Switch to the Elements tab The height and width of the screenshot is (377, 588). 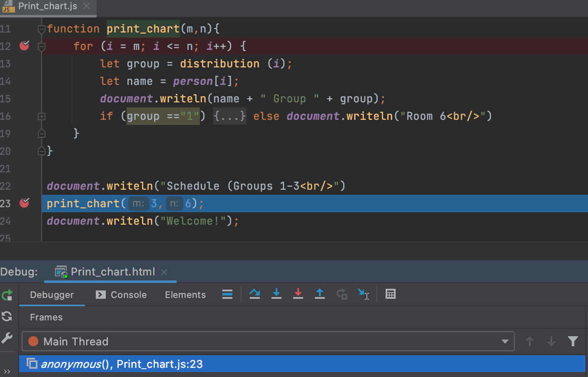pyautogui.click(x=185, y=295)
